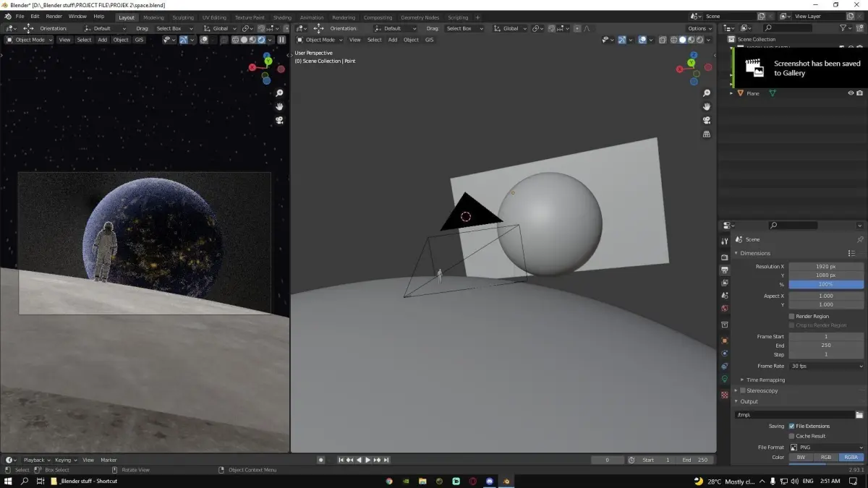Image resolution: width=868 pixels, height=488 pixels.
Task: Click pan hand icon in left viewport
Action: (279, 106)
